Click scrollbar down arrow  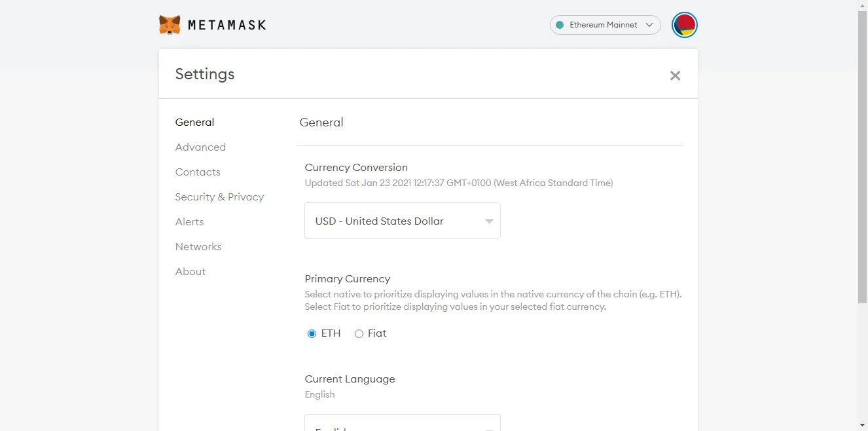(x=862, y=426)
